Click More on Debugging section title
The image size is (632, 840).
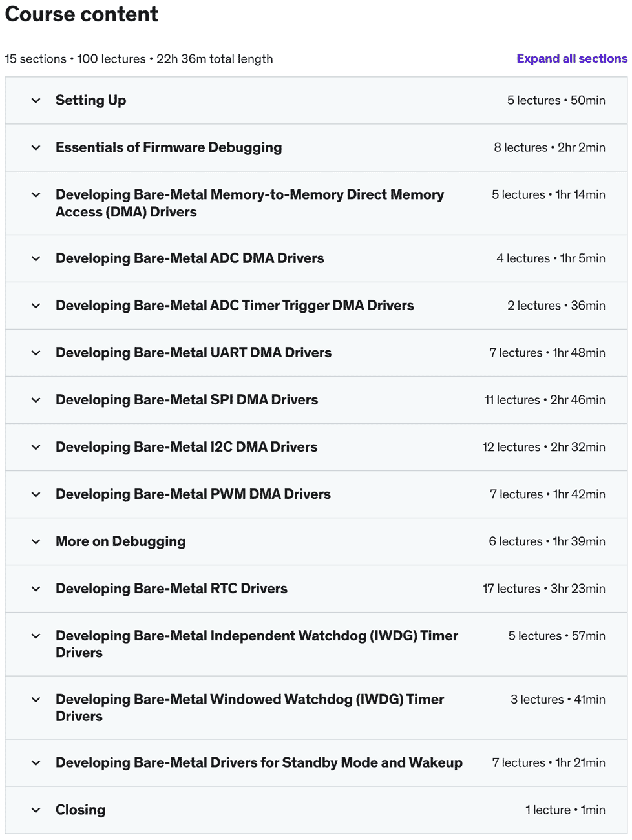tap(121, 541)
